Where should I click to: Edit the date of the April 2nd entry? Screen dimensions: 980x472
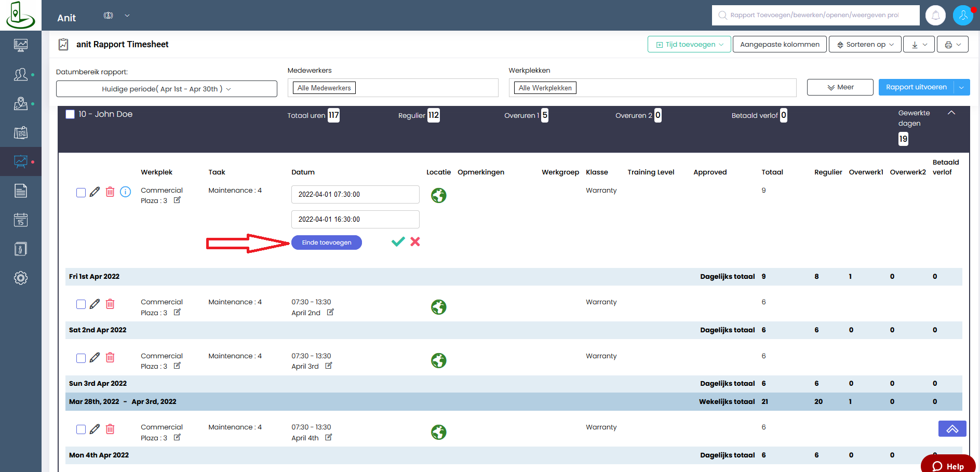click(x=330, y=312)
